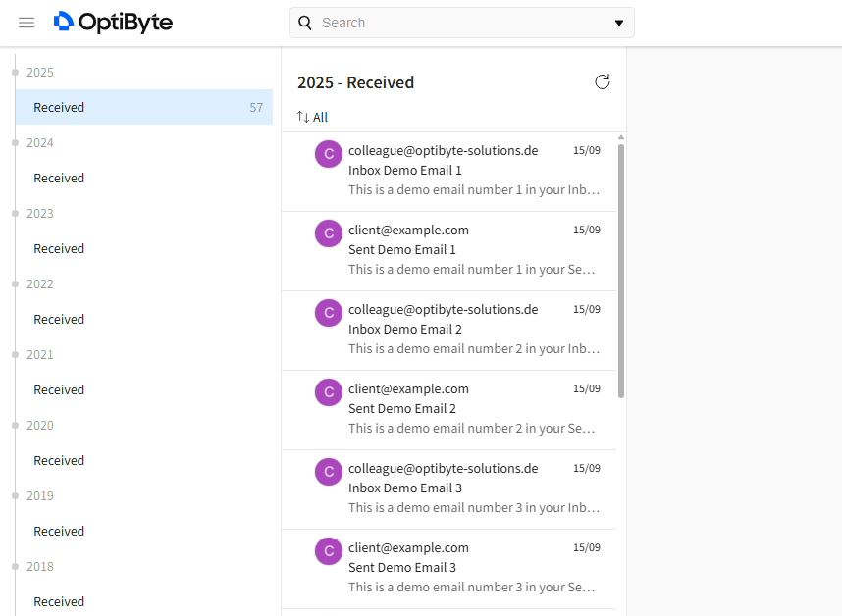Screen dimensions: 842x616
Task: Click the avatar on Inbox Demo Email 3
Action: pyautogui.click(x=329, y=472)
